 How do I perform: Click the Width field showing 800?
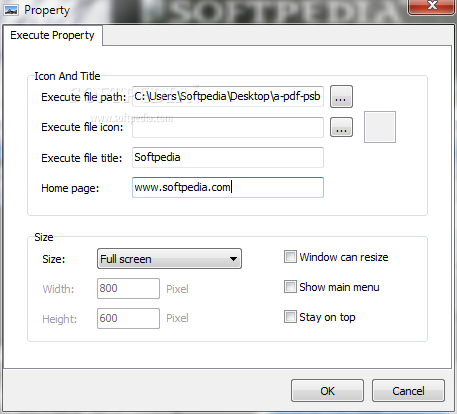coord(128,288)
